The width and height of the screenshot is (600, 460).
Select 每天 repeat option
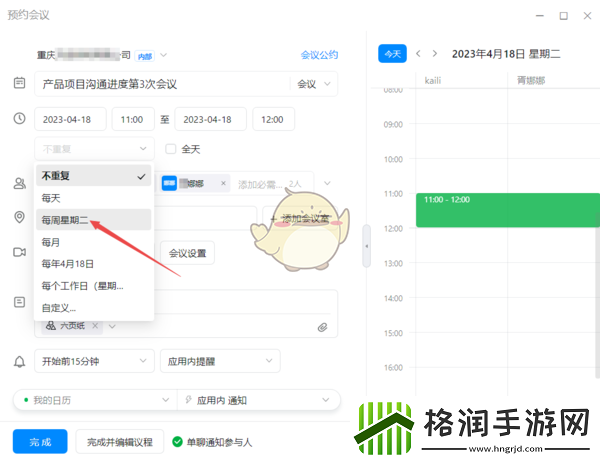[x=94, y=198]
